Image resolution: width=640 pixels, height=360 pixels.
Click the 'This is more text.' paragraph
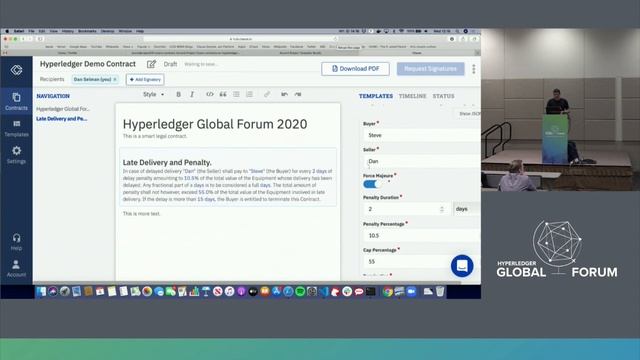tap(142, 213)
